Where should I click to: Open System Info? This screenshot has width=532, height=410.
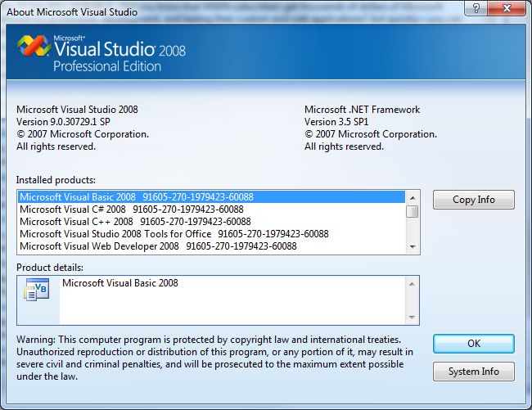(474, 372)
